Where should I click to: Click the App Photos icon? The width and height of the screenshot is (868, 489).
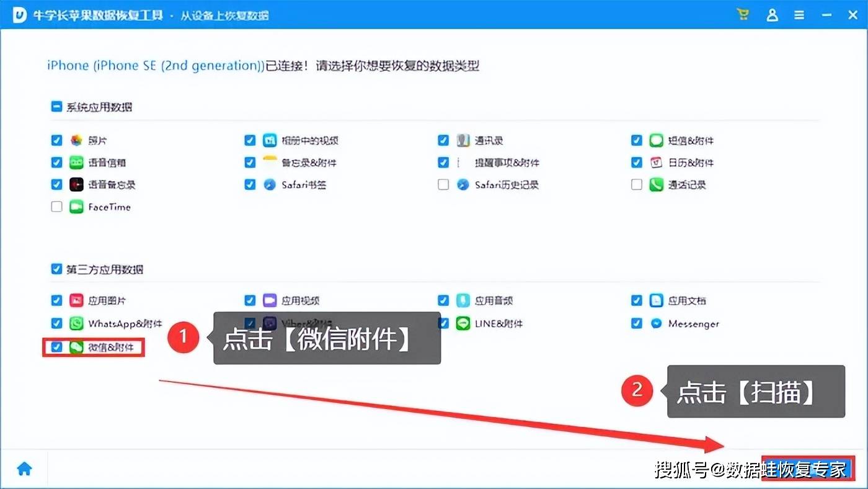pyautogui.click(x=76, y=301)
